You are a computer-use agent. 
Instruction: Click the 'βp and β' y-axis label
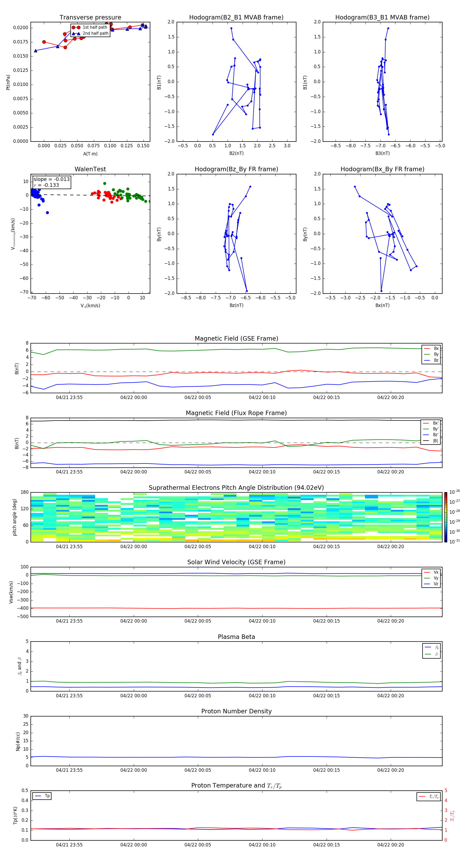point(20,666)
